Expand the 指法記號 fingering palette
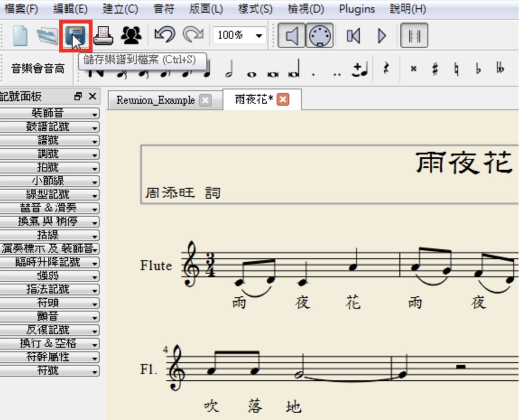The height and width of the screenshot is (420, 519). coord(49,289)
